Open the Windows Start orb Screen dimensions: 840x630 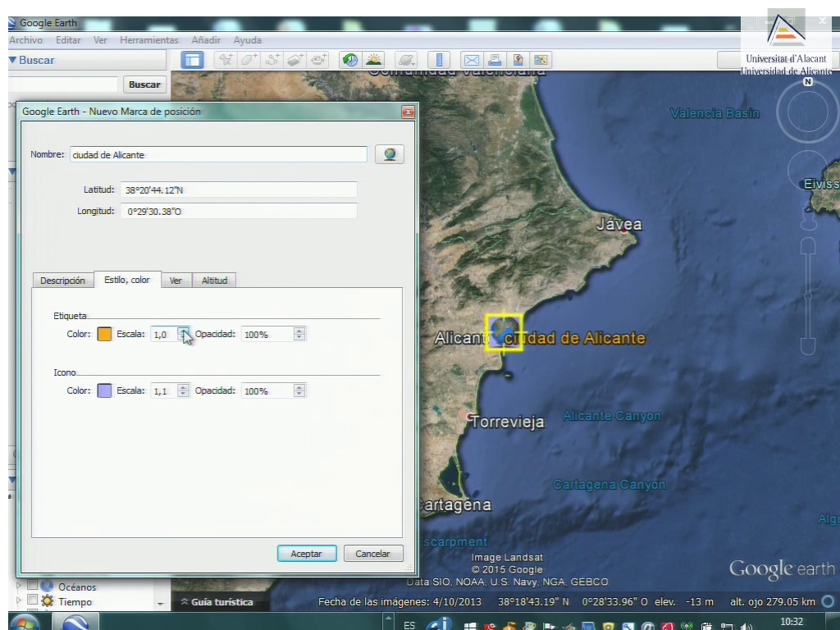[x=24, y=623]
